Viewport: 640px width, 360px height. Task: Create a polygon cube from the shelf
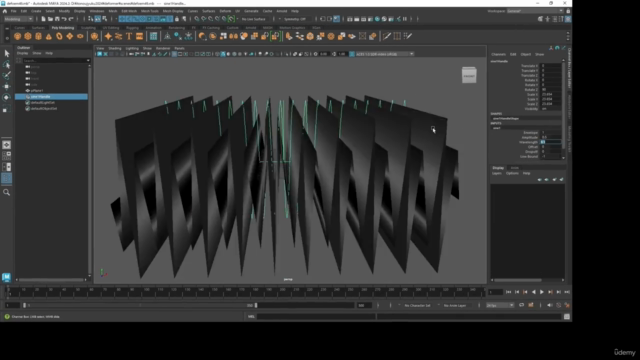(x=28, y=36)
